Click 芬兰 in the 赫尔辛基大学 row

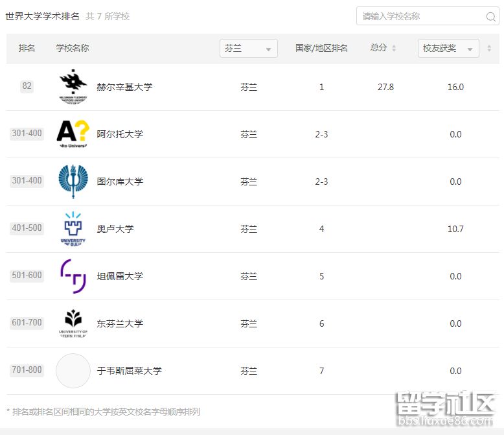click(x=249, y=87)
